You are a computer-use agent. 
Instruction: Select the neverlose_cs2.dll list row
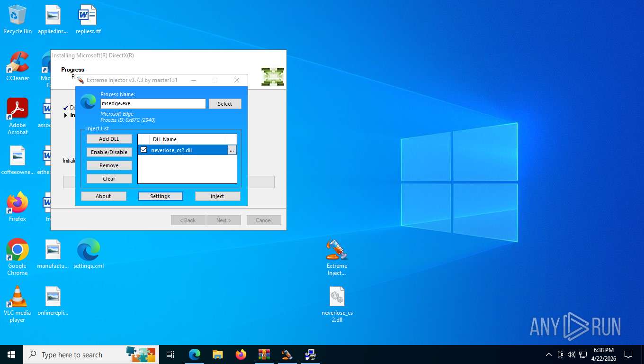[187, 150]
